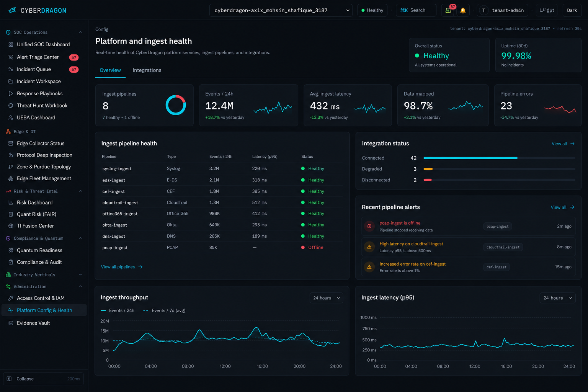Click the Edge Fleet Management icon
This screenshot has height=392, width=588.
click(x=11, y=178)
